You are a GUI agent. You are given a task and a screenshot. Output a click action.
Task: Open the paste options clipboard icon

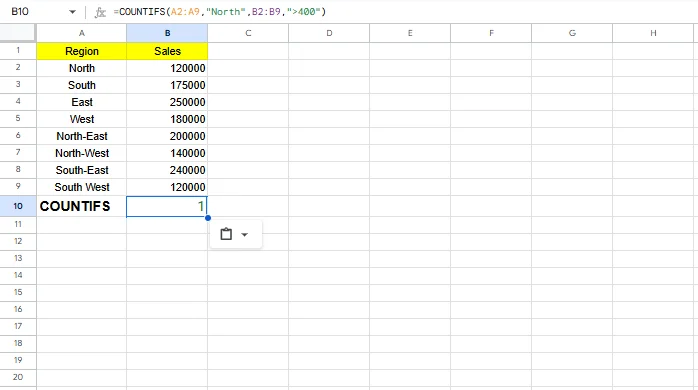click(x=226, y=234)
